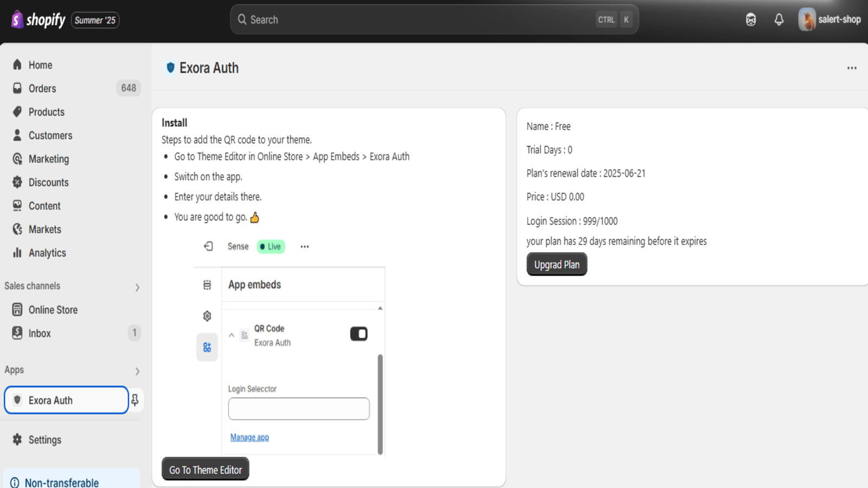Click the 'Login Session : 999/1000' text
The image size is (868, 488).
572,221
